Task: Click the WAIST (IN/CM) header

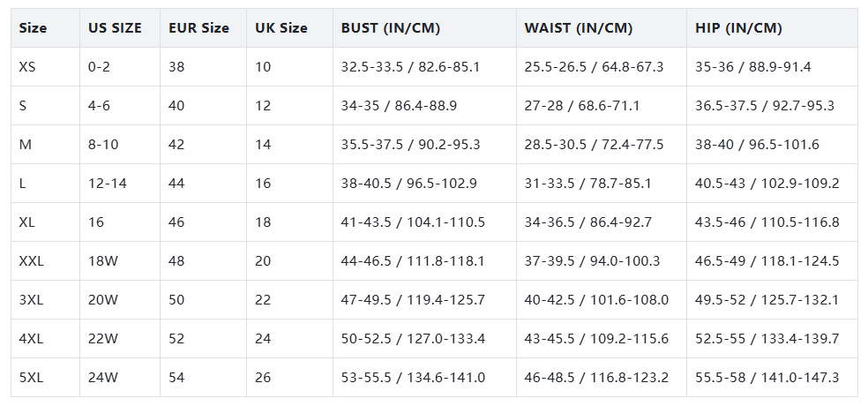Action: 578,28
